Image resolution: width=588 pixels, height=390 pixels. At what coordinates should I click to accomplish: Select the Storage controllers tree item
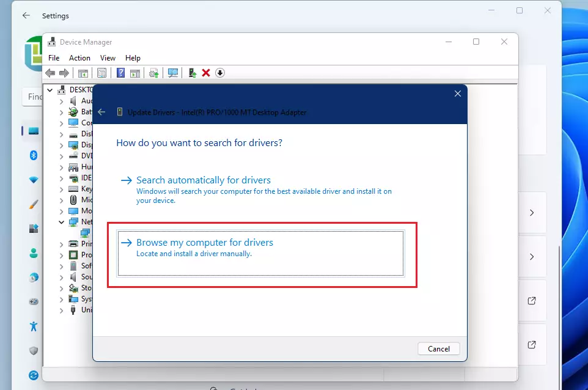click(81, 288)
